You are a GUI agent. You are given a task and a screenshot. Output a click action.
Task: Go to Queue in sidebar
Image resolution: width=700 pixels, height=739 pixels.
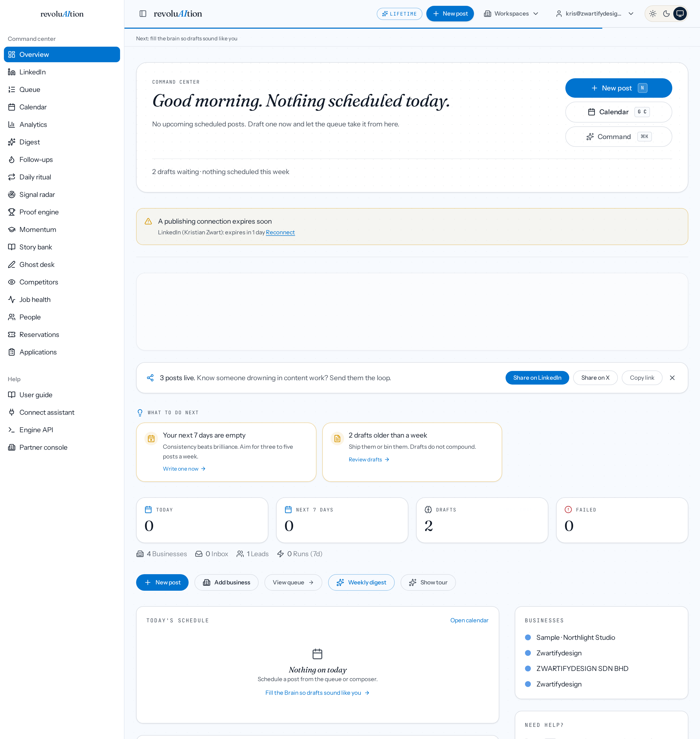pos(62,89)
